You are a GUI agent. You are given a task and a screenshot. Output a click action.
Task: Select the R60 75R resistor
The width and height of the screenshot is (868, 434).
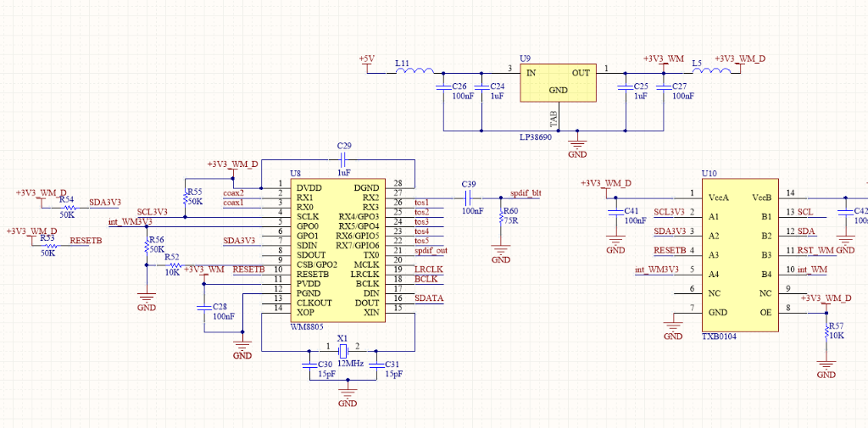501,219
